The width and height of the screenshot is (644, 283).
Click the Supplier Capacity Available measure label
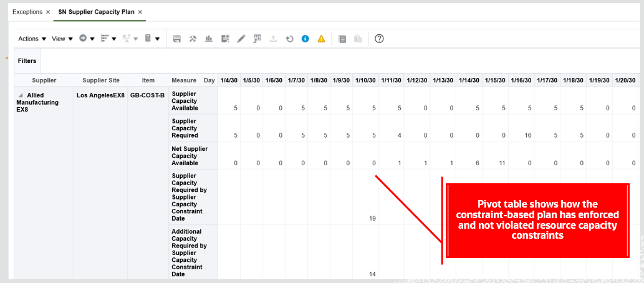tap(185, 100)
